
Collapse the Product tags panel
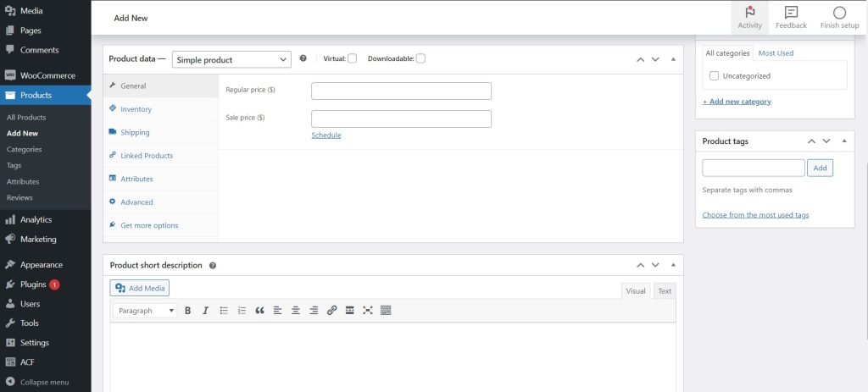point(844,141)
